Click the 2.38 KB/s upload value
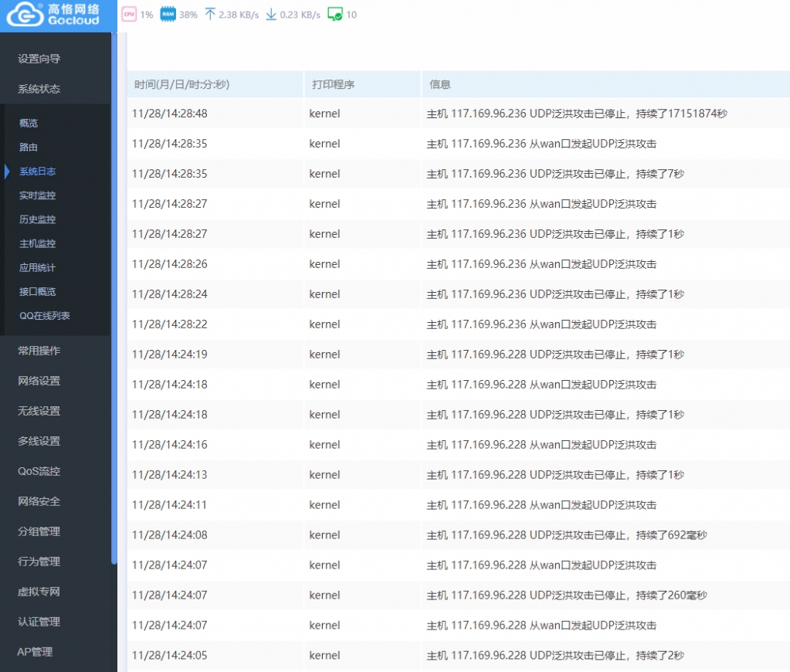790x672 pixels. point(239,15)
